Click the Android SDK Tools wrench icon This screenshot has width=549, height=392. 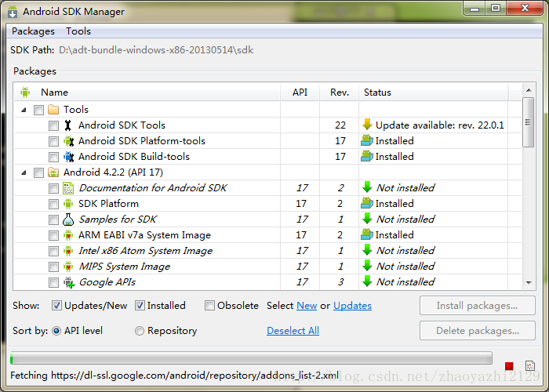pos(68,125)
